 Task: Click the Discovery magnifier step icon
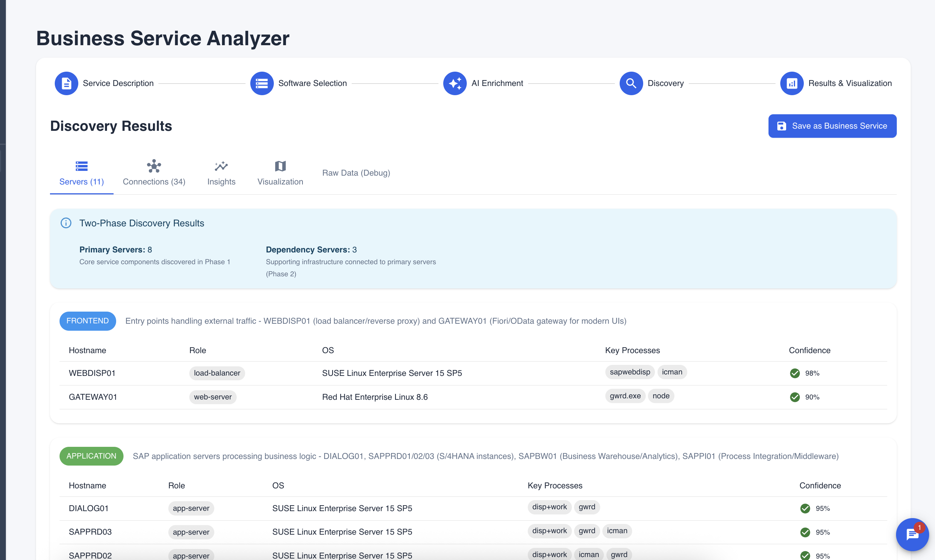631,83
